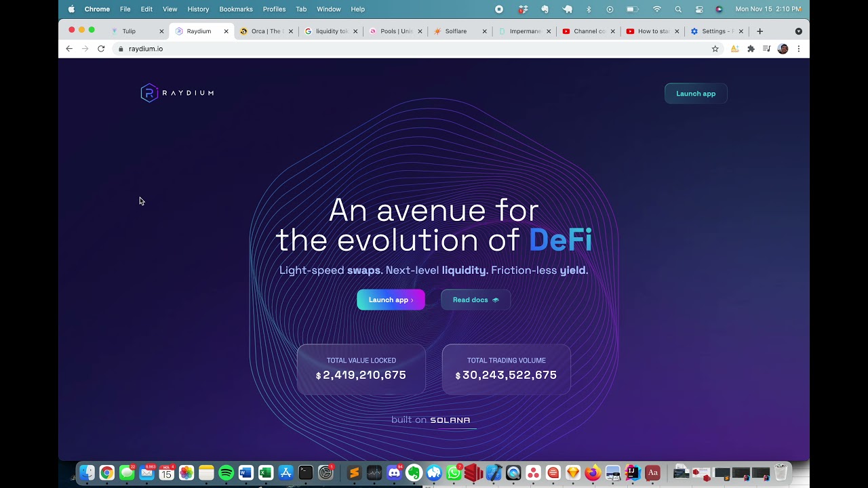
Task: Click the Bluetooth menu bar icon
Action: (589, 9)
